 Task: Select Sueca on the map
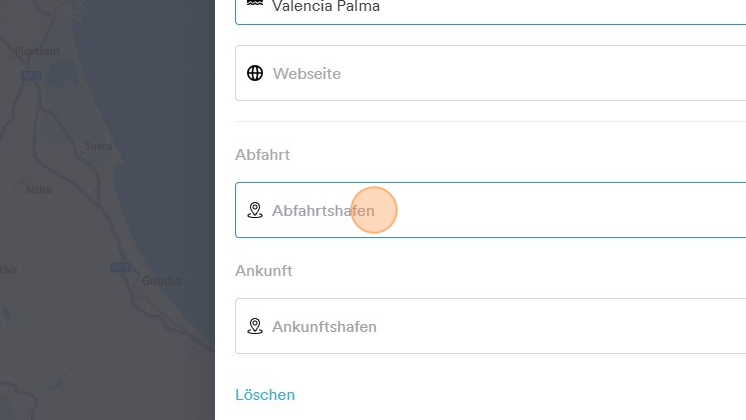point(98,145)
